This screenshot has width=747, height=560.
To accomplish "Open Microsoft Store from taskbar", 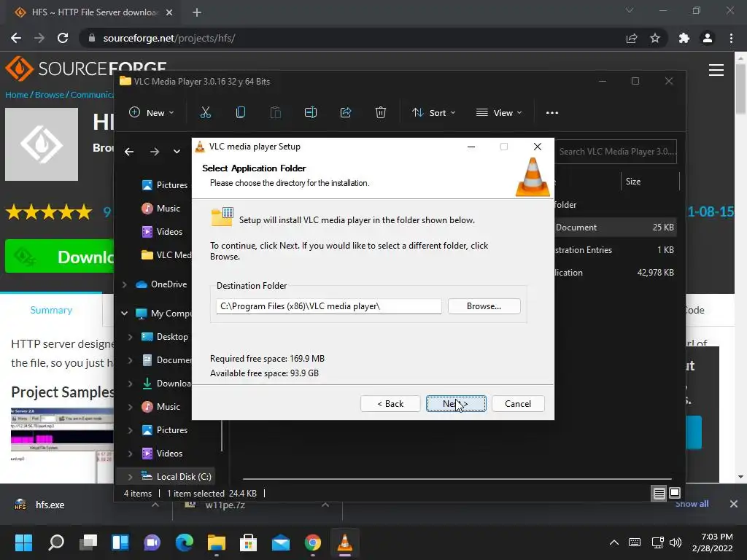I will [248, 542].
